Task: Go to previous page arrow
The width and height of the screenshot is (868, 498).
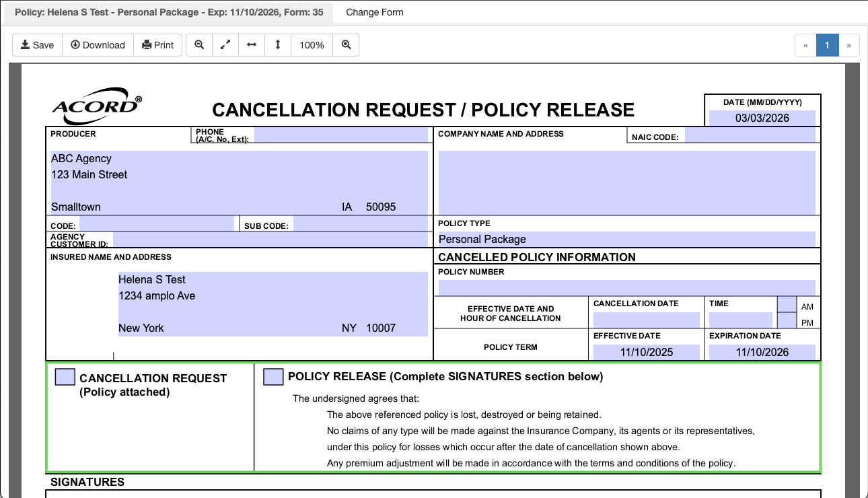Action: point(805,45)
